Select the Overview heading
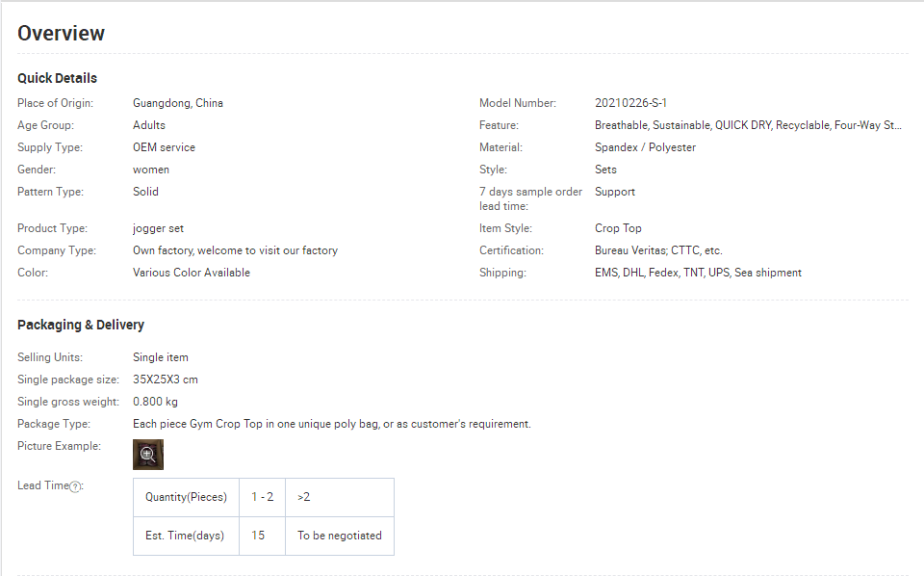The height and width of the screenshot is (576, 924). (62, 34)
